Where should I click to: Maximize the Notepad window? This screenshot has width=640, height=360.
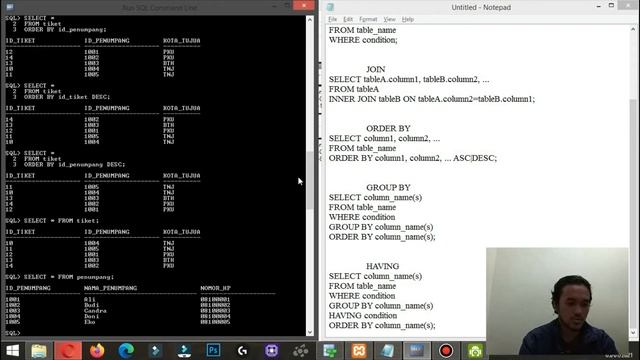coord(611,6)
